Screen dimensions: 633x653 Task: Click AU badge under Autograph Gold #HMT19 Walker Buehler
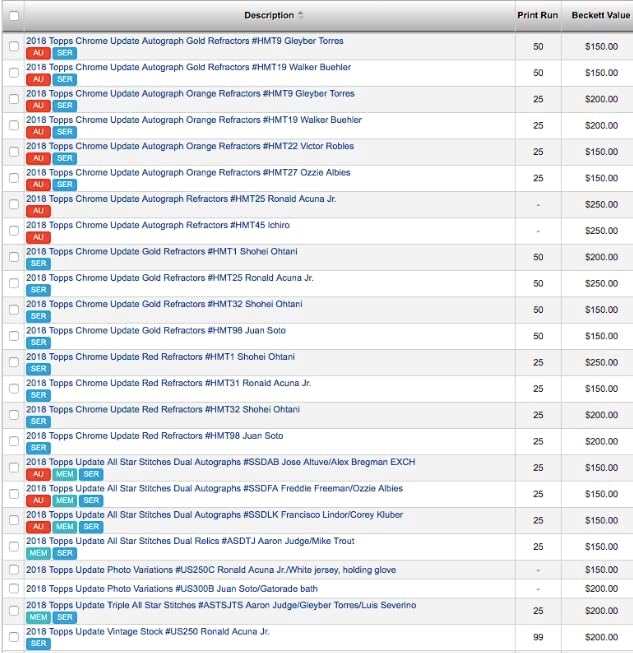pos(38,80)
